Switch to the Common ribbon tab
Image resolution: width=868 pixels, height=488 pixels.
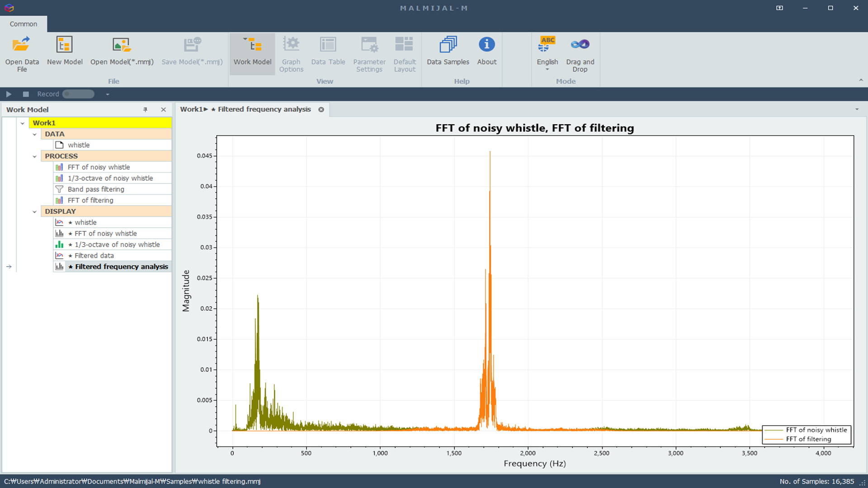point(24,24)
